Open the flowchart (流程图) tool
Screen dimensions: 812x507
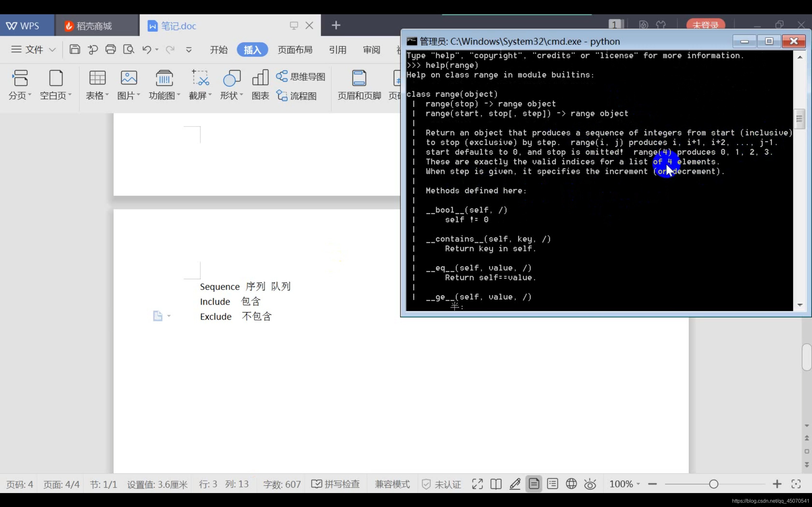297,96
